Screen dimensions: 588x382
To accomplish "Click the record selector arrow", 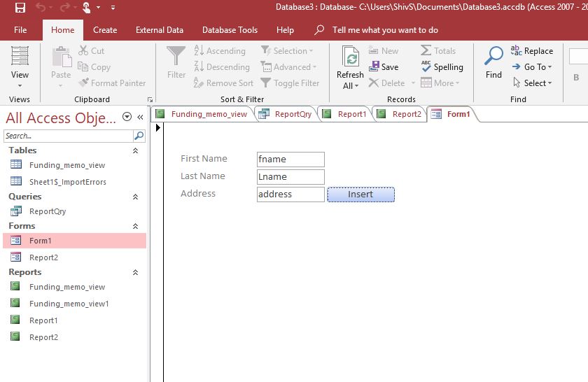I will (x=158, y=128).
